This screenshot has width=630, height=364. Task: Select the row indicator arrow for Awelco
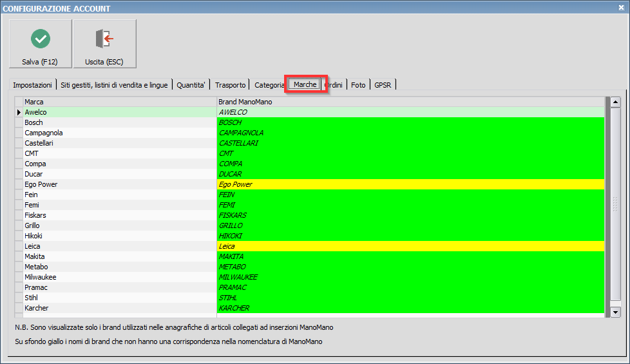(x=19, y=112)
